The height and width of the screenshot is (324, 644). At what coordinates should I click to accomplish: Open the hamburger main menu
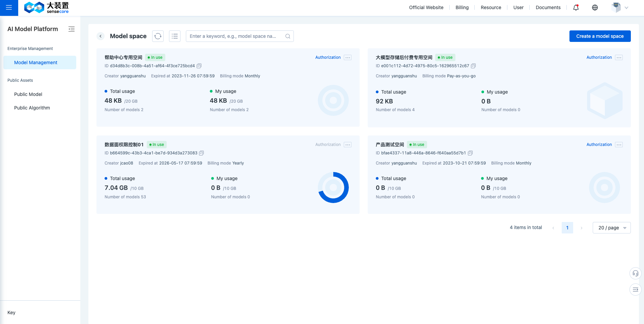[x=9, y=7]
